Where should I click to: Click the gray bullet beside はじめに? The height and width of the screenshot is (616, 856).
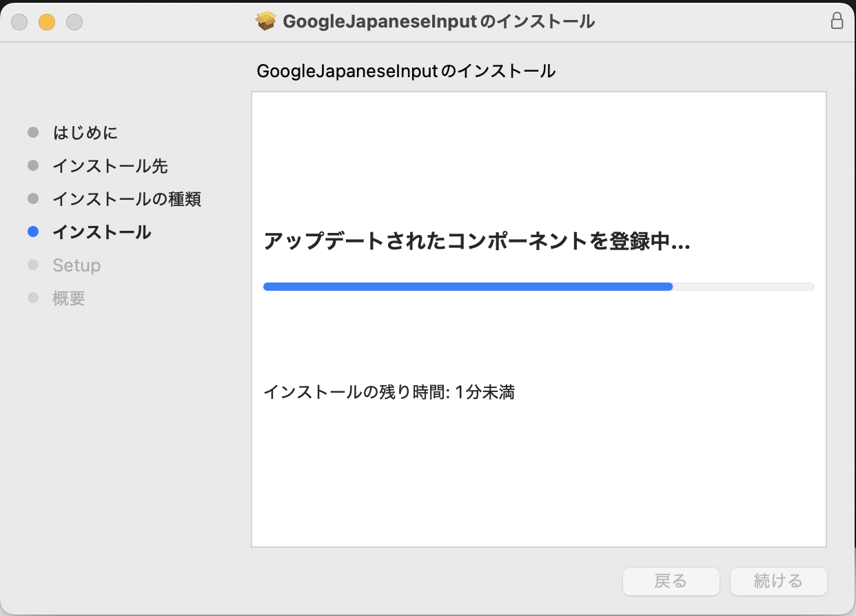point(33,132)
